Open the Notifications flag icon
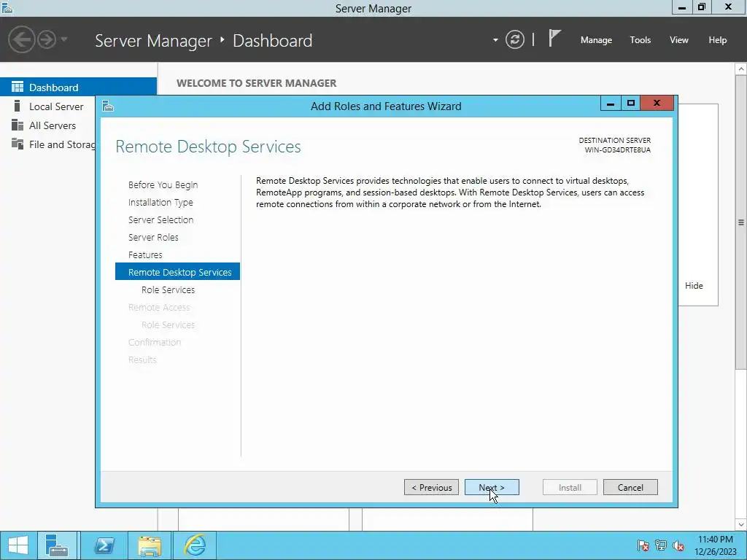Viewport: 747px width, 560px height. click(x=554, y=39)
